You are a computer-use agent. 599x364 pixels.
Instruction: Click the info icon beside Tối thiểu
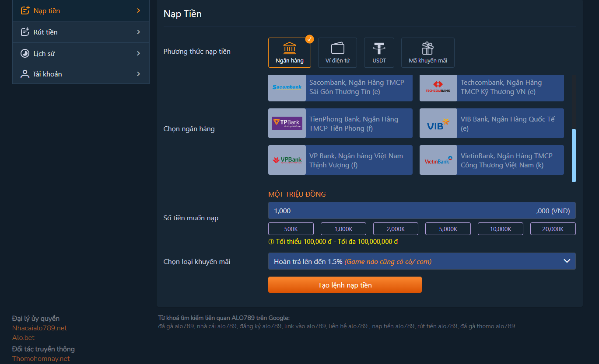pos(271,242)
